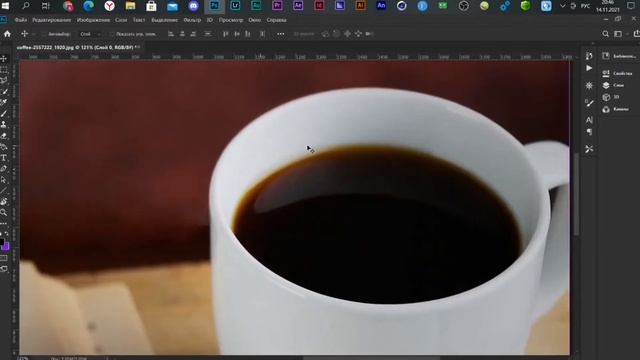The image size is (640, 360).
Task: Select the Line tool
Action: (4, 191)
